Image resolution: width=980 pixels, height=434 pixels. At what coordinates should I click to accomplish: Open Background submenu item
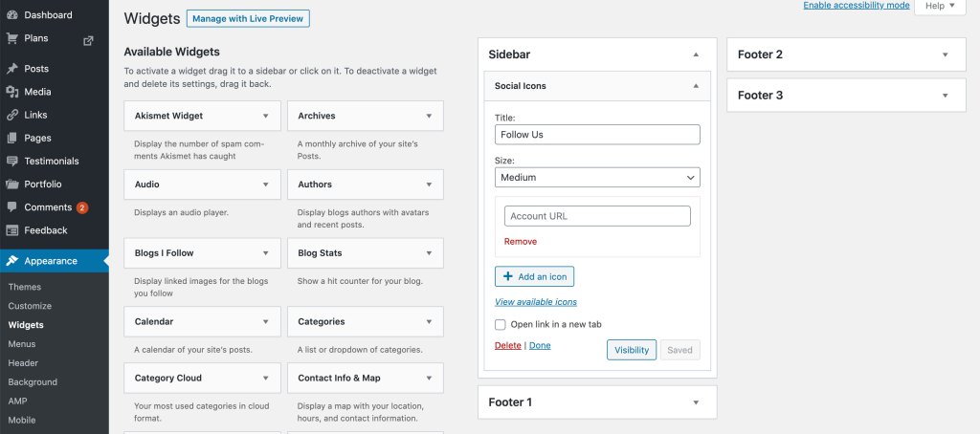(33, 382)
